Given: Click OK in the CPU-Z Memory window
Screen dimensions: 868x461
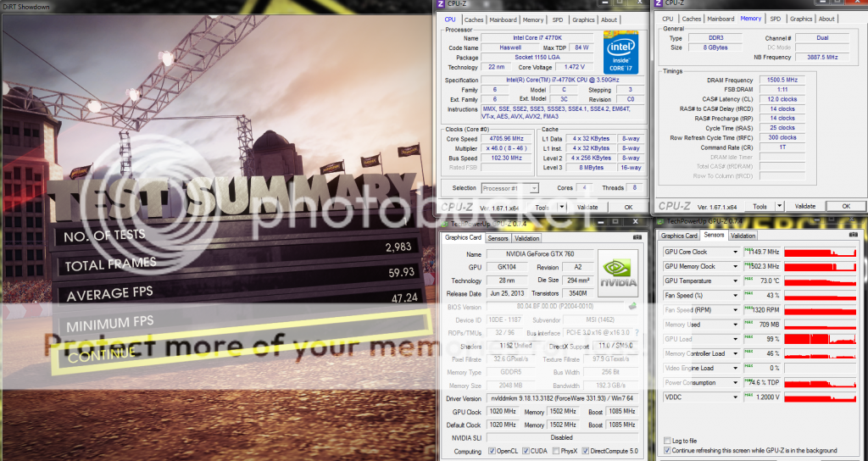Looking at the screenshot, I should (x=845, y=206).
